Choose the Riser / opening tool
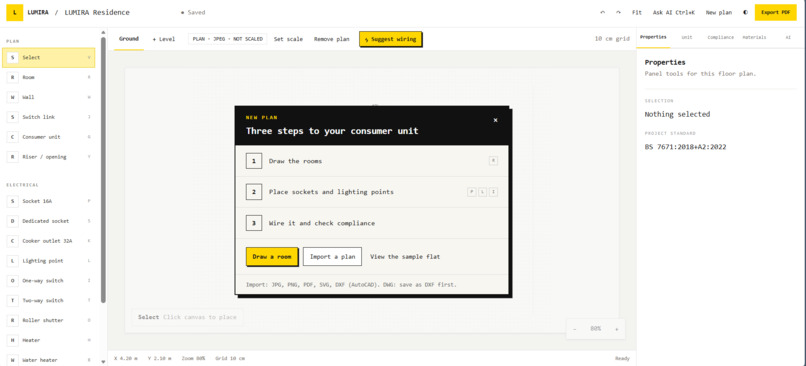The image size is (806, 366). coord(49,157)
